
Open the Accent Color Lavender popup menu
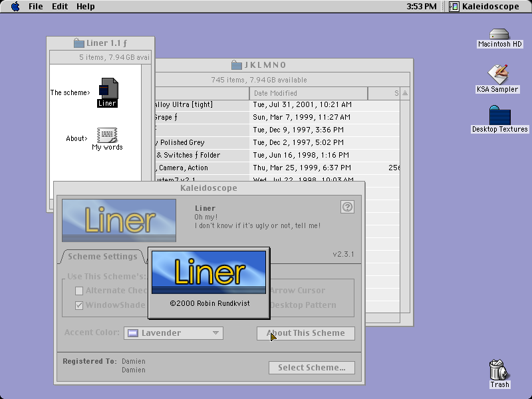point(174,333)
